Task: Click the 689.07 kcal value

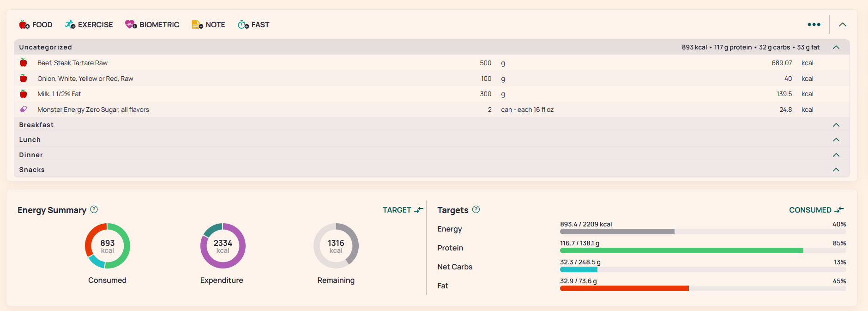Action: click(x=782, y=63)
